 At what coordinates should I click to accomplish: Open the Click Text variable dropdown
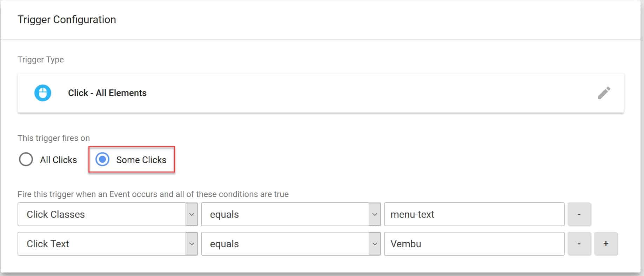tap(102, 244)
